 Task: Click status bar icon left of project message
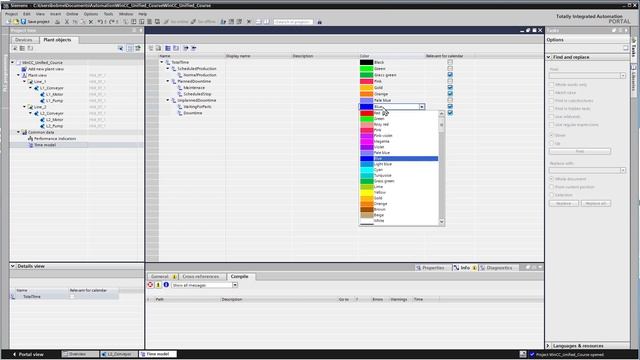(523, 354)
